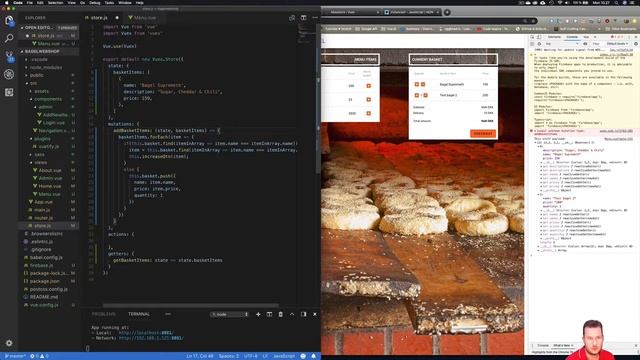Click the Open Changes icon in editor title

(292, 18)
